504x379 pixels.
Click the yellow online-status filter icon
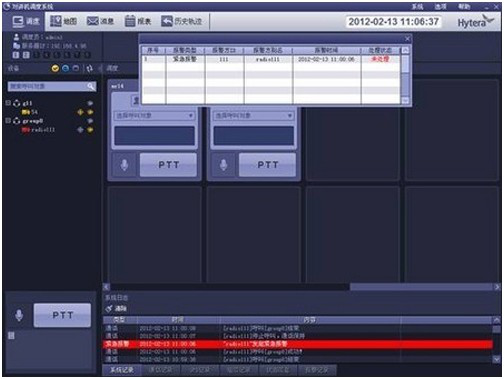pyautogui.click(x=55, y=68)
